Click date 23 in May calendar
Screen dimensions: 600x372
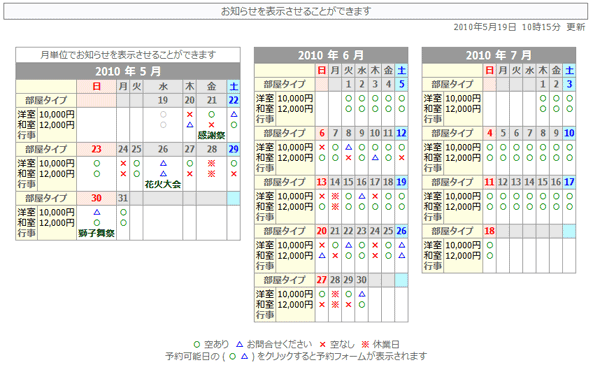[96, 149]
